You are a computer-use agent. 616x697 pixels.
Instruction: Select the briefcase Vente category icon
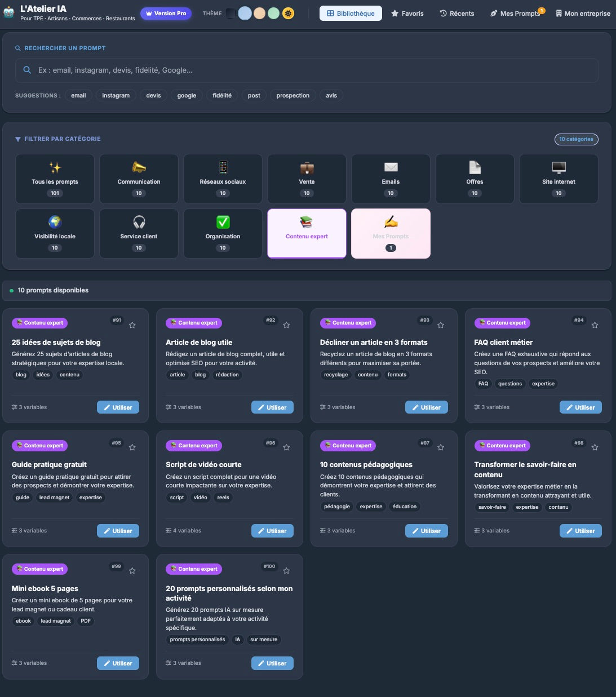pyautogui.click(x=307, y=167)
